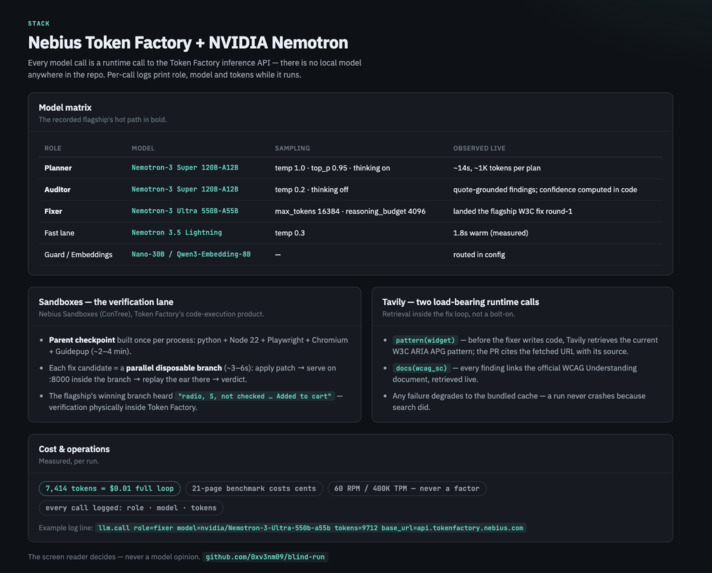The width and height of the screenshot is (712, 573).
Task: Click the 'Cost & operations' card title
Action: (74, 449)
